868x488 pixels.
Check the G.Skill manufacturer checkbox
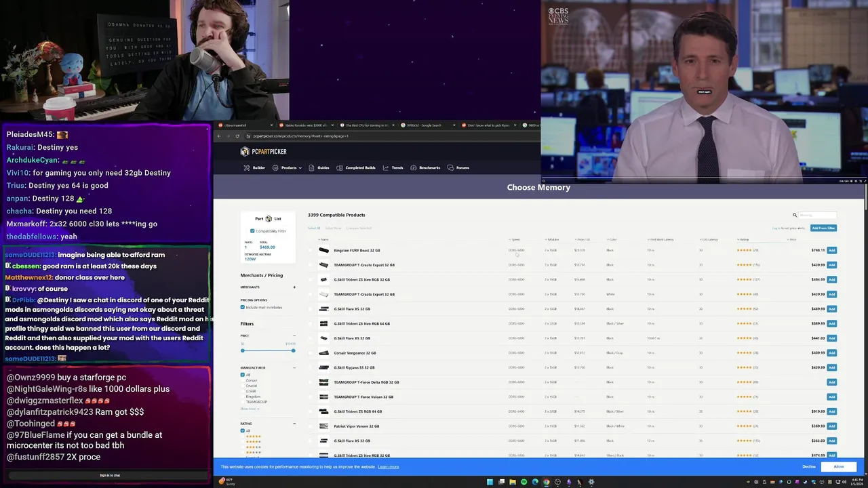coord(243,391)
